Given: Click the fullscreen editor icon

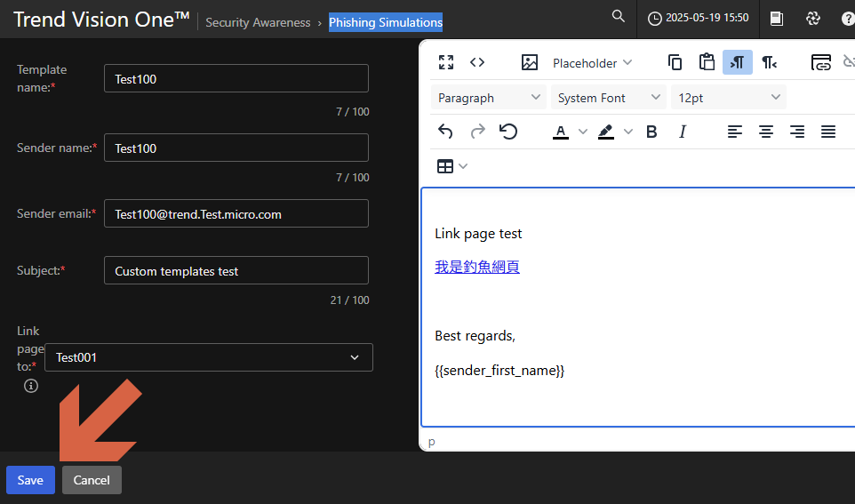Looking at the screenshot, I should pos(446,62).
